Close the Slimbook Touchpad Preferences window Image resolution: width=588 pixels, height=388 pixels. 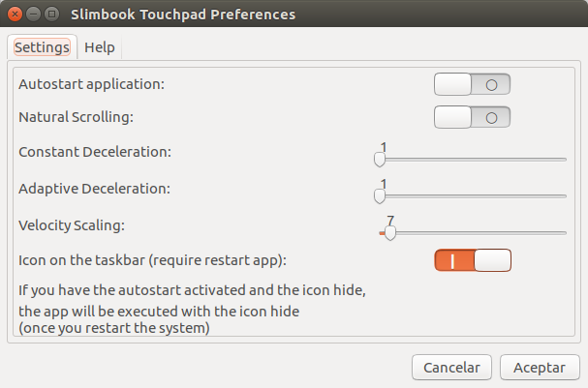(x=15, y=15)
